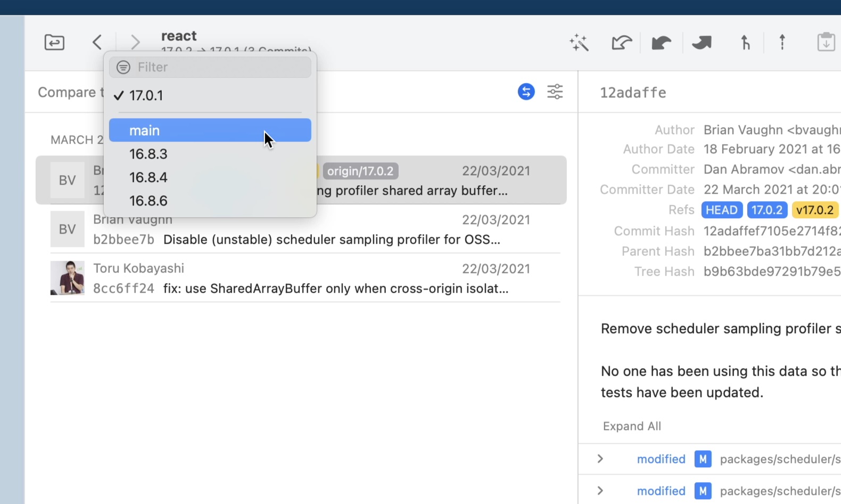This screenshot has height=504, width=841.
Task: Pick version 16.8.6 from the dropdown
Action: pos(149,201)
